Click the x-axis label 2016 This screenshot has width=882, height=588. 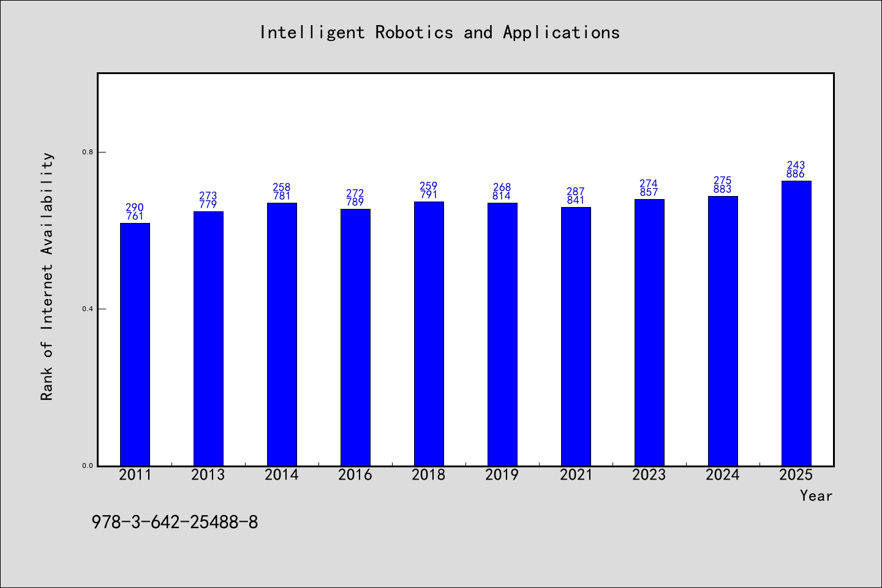(x=355, y=475)
